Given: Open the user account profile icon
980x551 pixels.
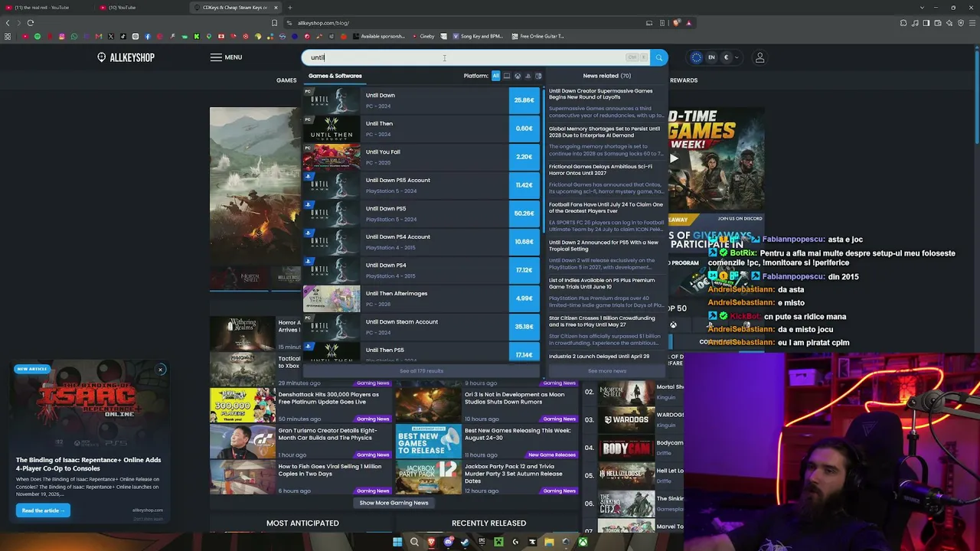Looking at the screenshot, I should [759, 57].
